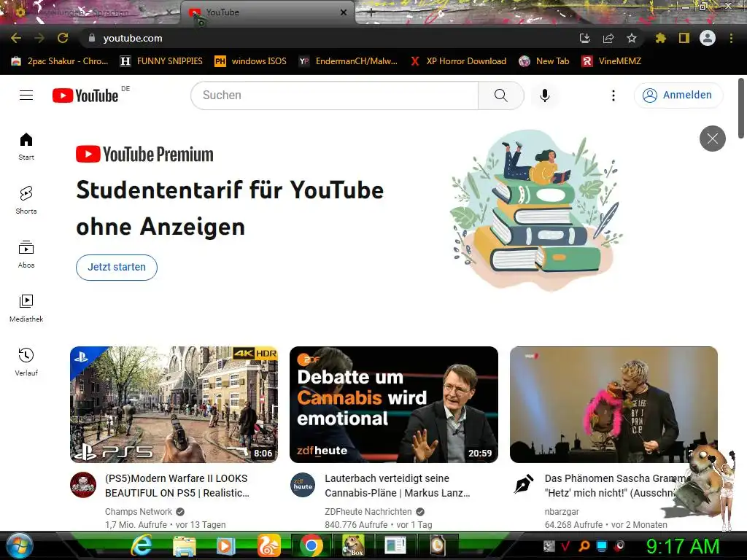Focus the Suchen search field
Image resolution: width=747 pixels, height=560 pixels.
click(334, 96)
